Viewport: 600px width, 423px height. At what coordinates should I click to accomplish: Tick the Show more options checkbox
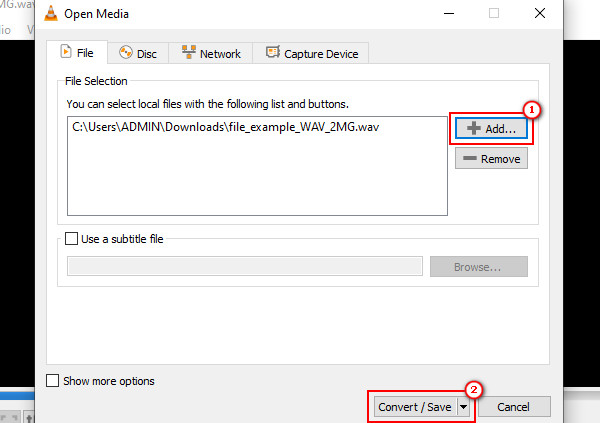[52, 381]
